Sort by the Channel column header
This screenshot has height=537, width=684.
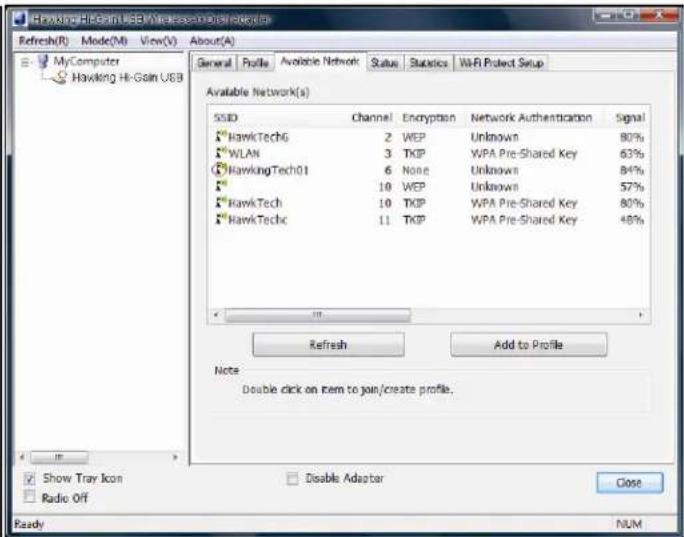(x=372, y=118)
